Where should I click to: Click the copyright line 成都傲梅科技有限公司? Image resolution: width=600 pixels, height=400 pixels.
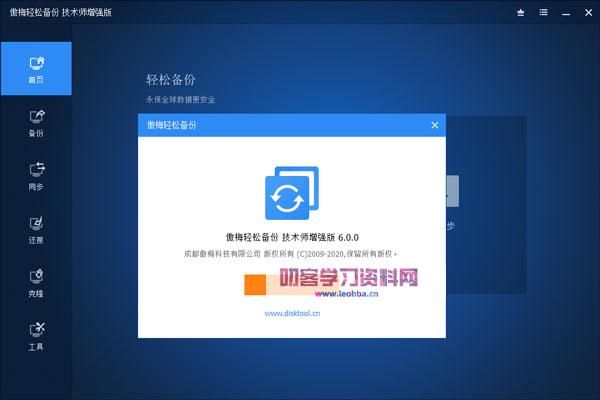(222, 254)
